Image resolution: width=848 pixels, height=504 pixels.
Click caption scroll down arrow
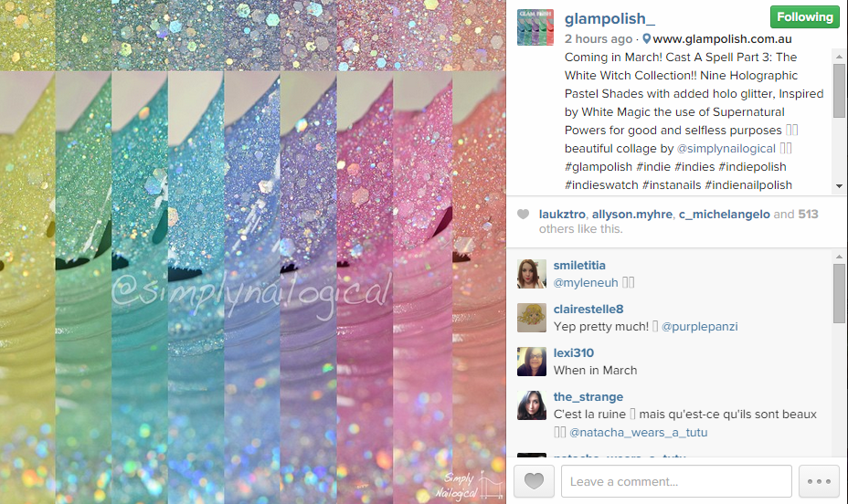[839, 186]
